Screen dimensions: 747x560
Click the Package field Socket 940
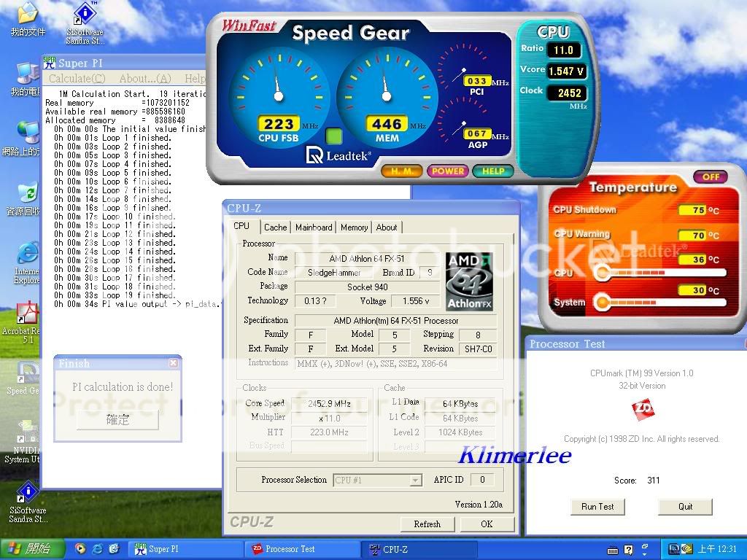(367, 287)
